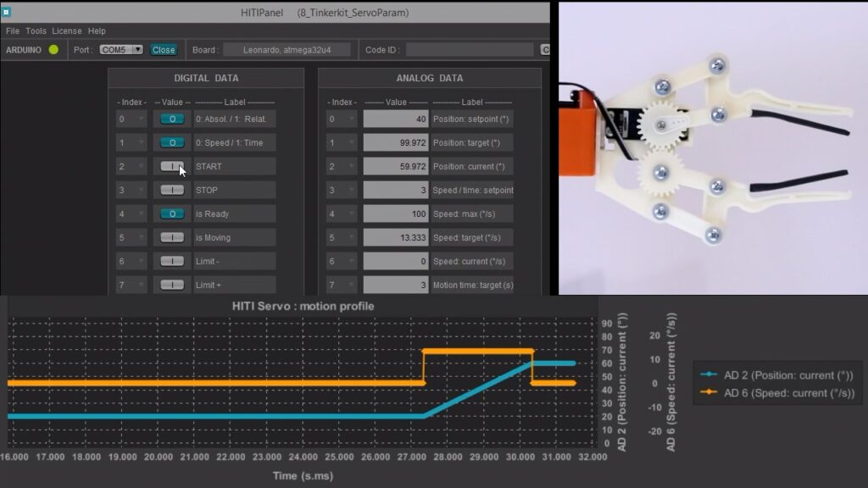Toggle the 'is Moving' switch
This screenshot has height=488, width=868.
click(x=171, y=237)
